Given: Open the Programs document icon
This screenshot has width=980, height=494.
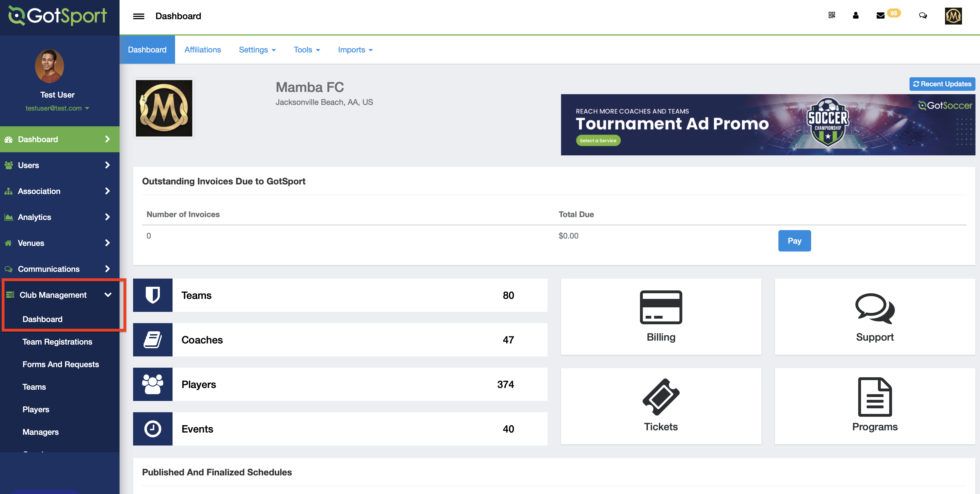Looking at the screenshot, I should tap(875, 396).
